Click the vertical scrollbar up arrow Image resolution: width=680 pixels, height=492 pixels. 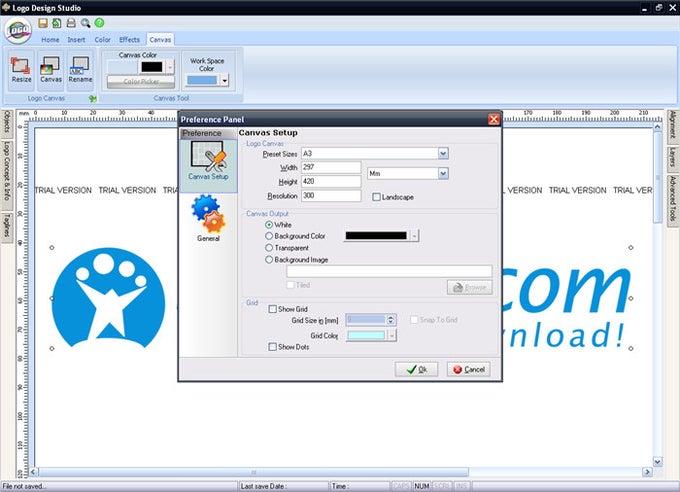[x=657, y=127]
